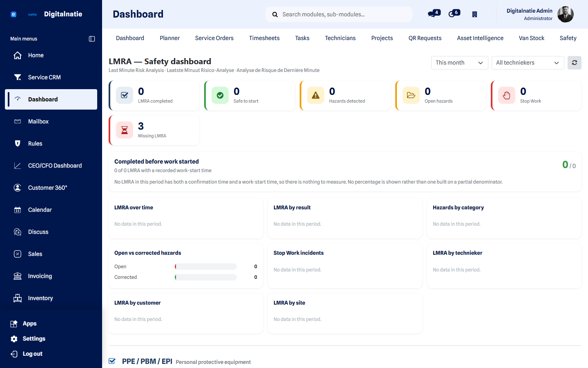The width and height of the screenshot is (588, 368).
Task: Click the admin profile avatar
Action: point(566,14)
